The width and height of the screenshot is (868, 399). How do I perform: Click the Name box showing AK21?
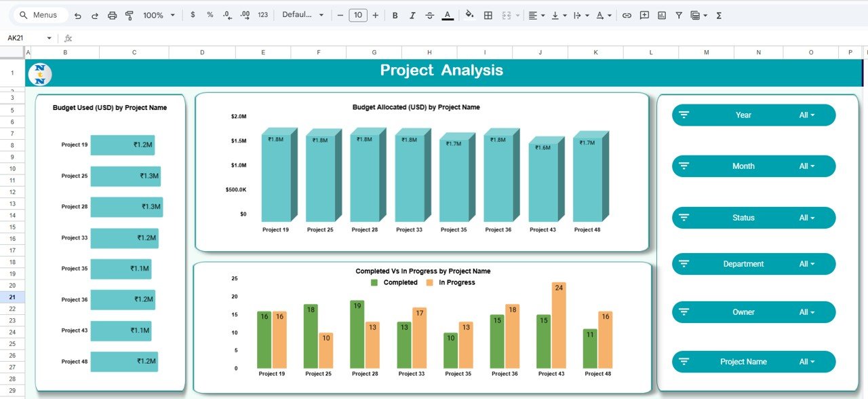(28, 38)
